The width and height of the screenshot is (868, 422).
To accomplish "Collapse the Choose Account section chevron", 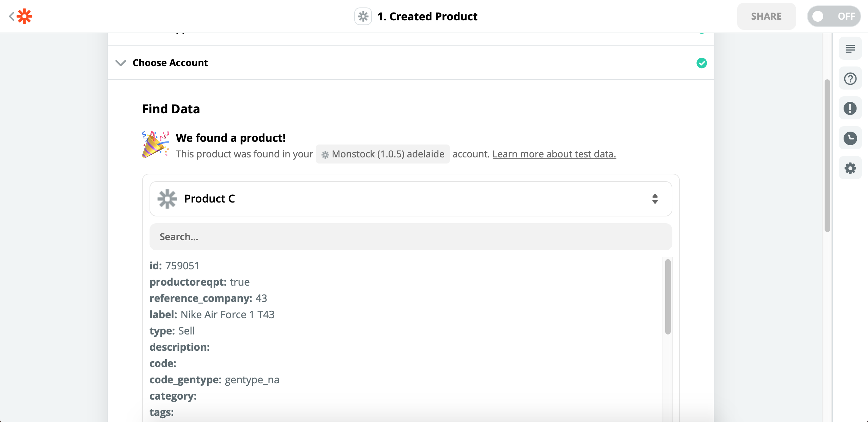I will coord(121,63).
